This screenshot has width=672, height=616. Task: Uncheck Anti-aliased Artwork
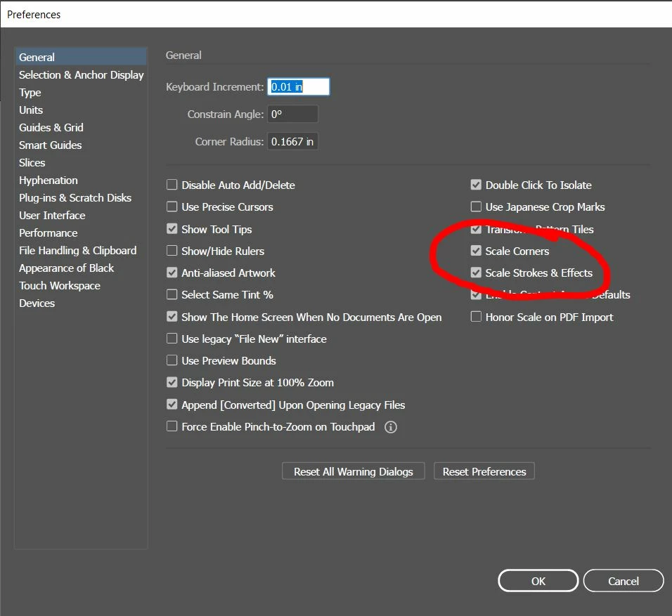[172, 273]
